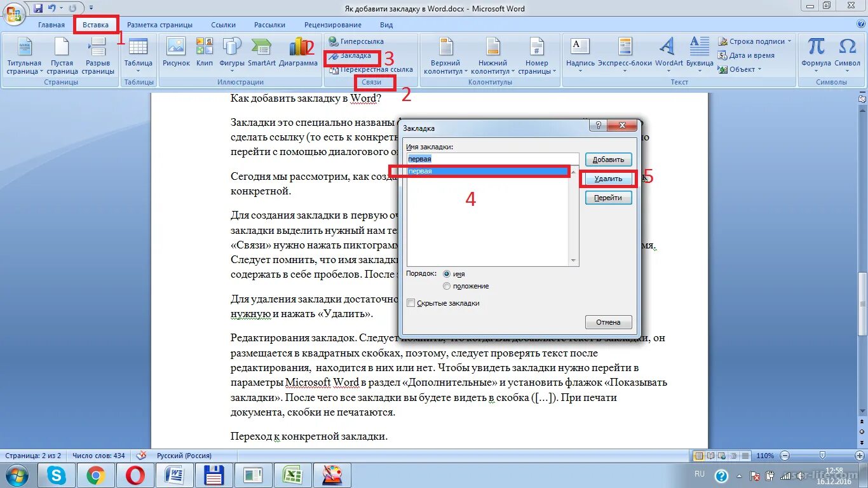Click Русский (Россия) language in status bar
Image resolution: width=868 pixels, height=488 pixels.
click(184, 456)
